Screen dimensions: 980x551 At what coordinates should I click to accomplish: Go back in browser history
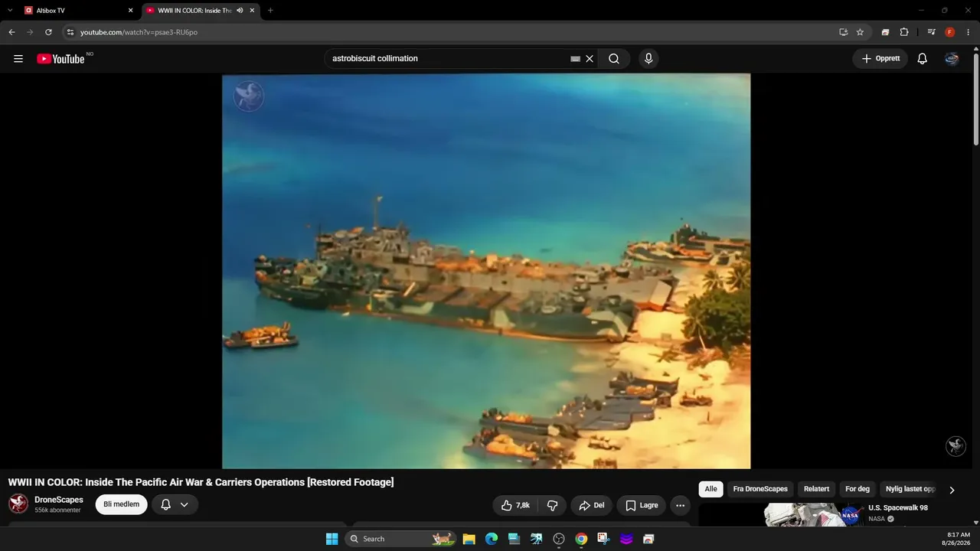[x=11, y=32]
